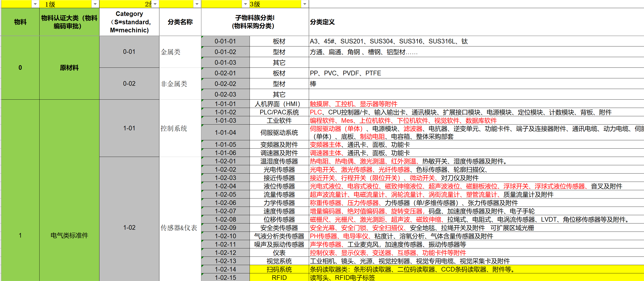This screenshot has height=281, width=644.
Task: Select the gray 0-01 category cell
Action: [129, 52]
